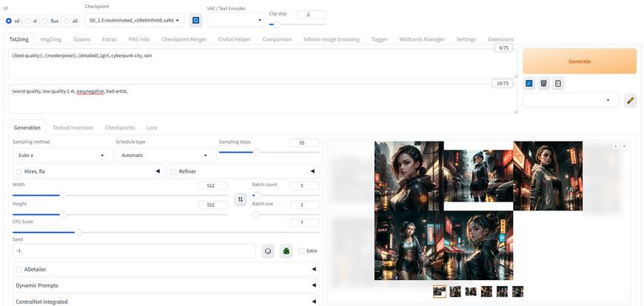Select the flux UI radio option
The height and width of the screenshot is (306, 644).
pos(51,21)
